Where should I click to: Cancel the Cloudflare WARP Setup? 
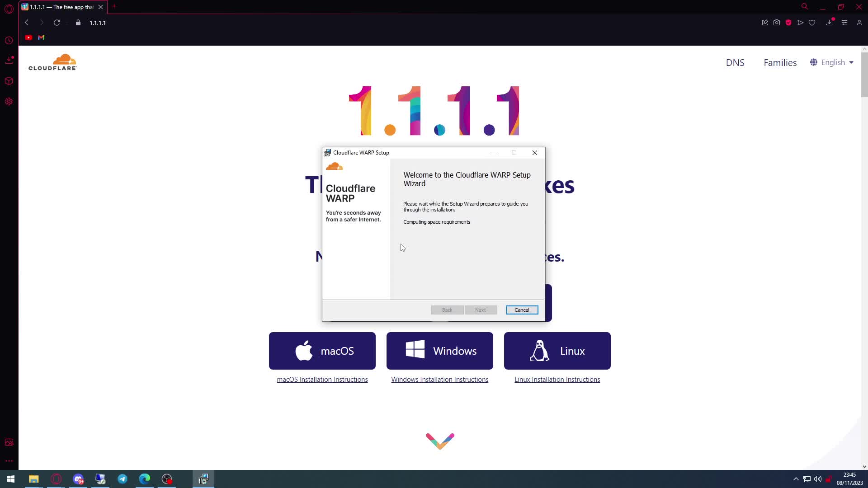522,310
